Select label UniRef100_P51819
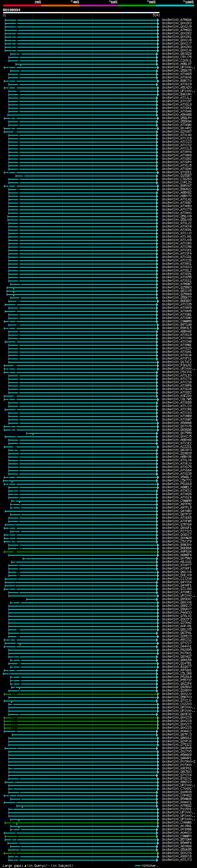 click(176, 484)
